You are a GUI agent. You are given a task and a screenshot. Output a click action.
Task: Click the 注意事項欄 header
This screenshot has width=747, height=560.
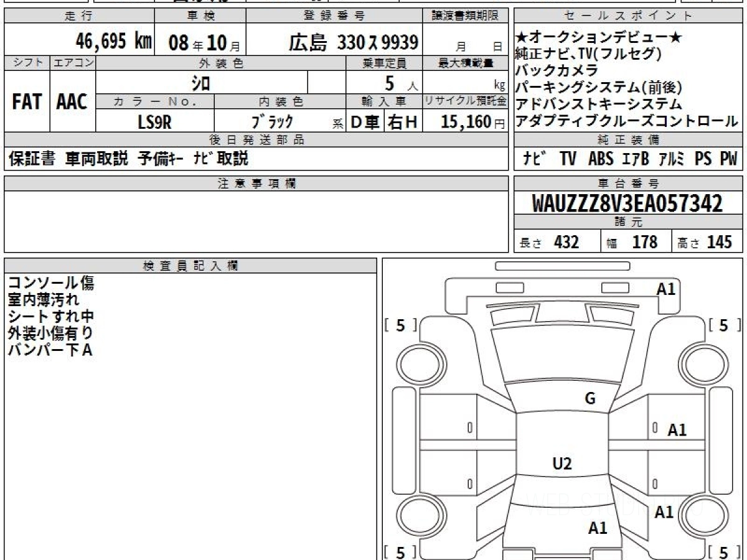click(x=256, y=183)
